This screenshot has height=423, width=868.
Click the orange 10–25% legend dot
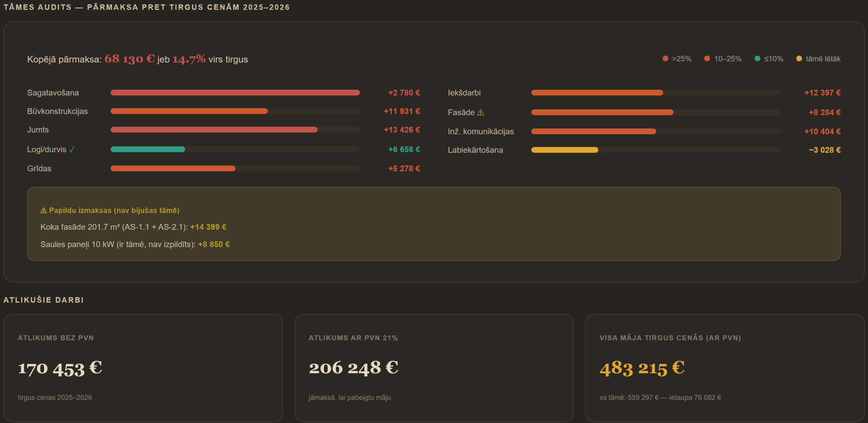[x=707, y=59]
